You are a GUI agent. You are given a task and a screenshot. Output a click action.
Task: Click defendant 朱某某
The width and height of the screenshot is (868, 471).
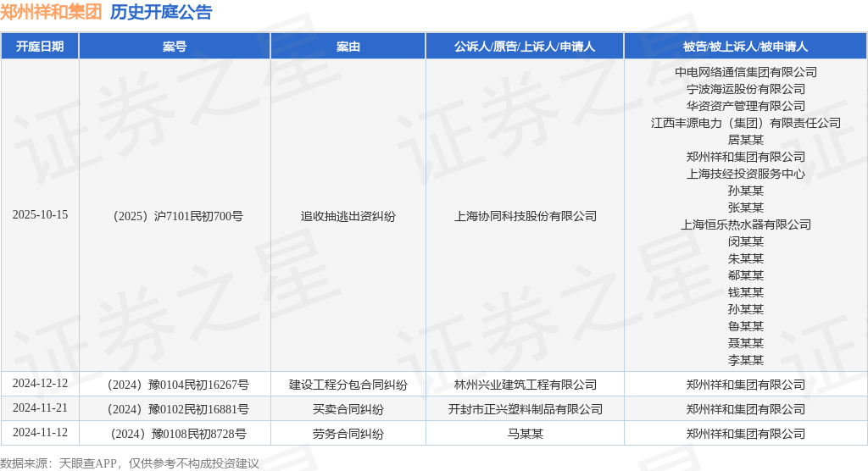coord(746,258)
